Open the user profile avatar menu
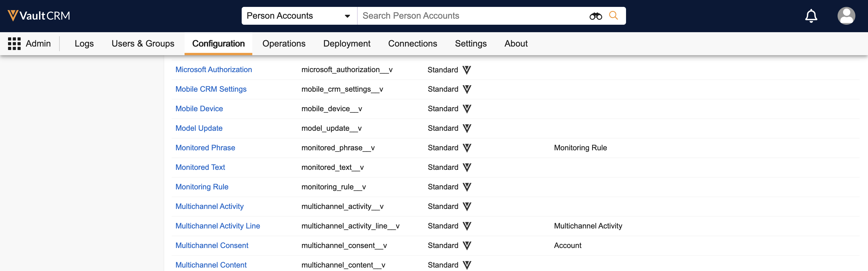Screen dimensions: 868x271 tap(846, 16)
